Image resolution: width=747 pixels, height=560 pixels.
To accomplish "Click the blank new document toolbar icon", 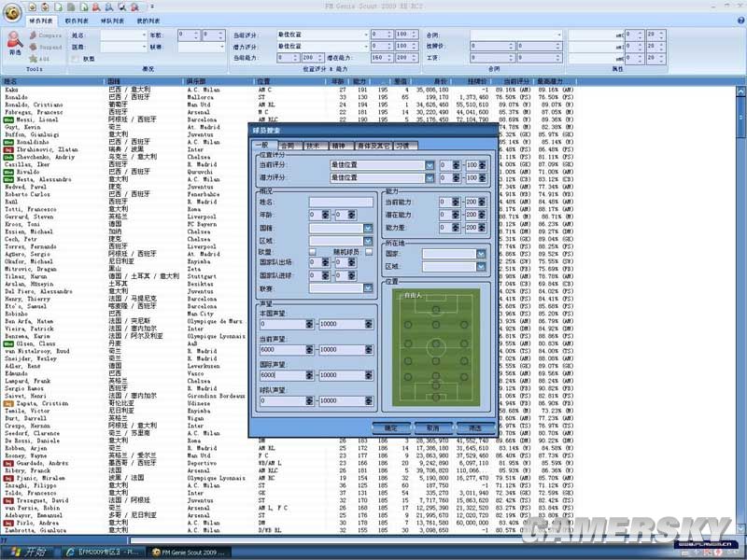I will pos(58,7).
